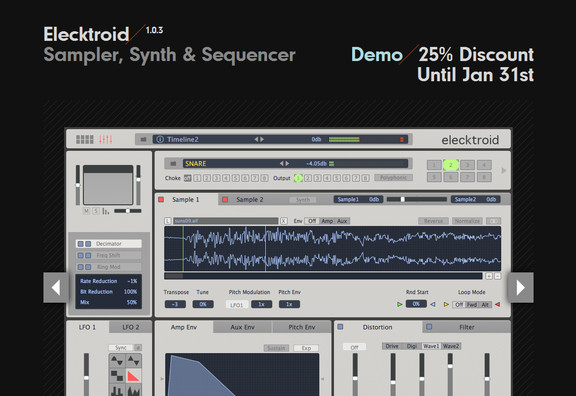Click the Sample1 0db level field
Image resolution: width=576 pixels, height=396 pixels.
pyautogui.click(x=358, y=199)
